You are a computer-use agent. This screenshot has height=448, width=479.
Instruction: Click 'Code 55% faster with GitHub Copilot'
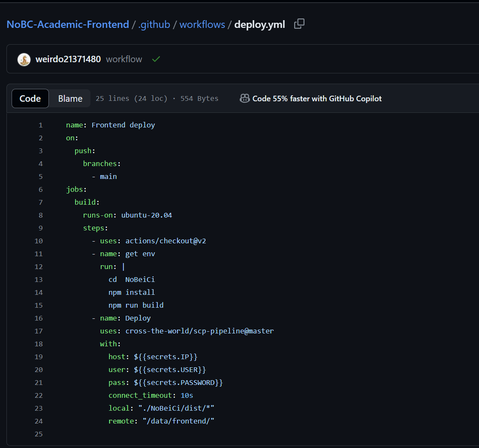[x=317, y=99]
